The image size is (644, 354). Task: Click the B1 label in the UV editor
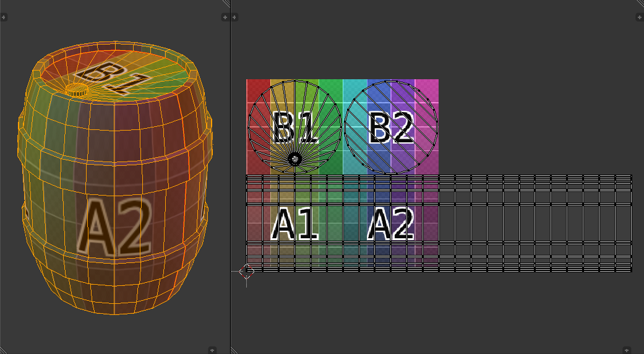(x=294, y=128)
